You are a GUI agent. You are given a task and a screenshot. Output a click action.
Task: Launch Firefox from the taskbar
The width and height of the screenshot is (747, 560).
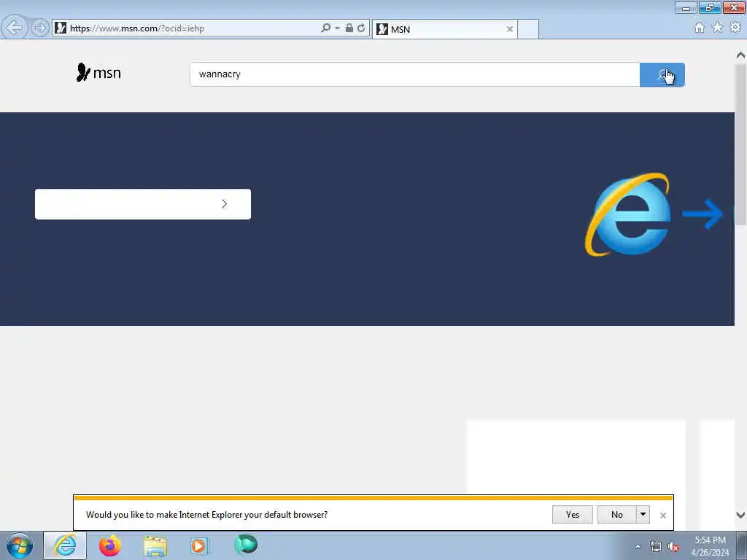point(110,545)
